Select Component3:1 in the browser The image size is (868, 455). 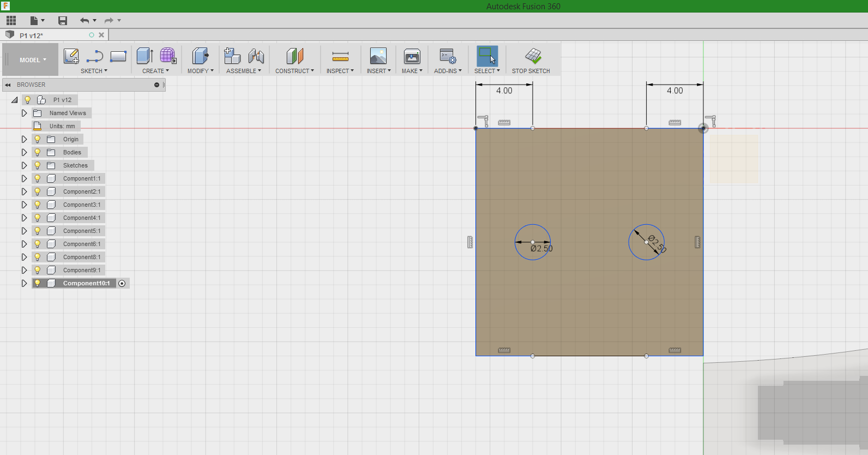tap(82, 205)
